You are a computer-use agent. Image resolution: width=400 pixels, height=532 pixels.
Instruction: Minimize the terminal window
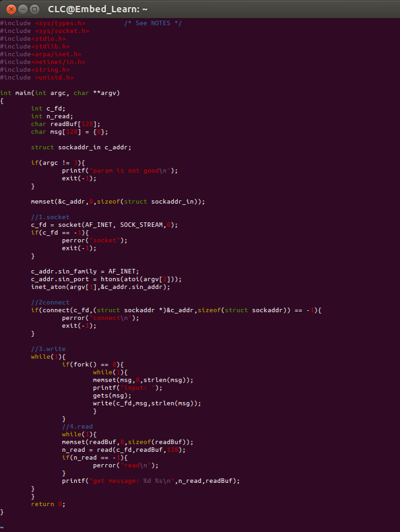(x=23, y=9)
